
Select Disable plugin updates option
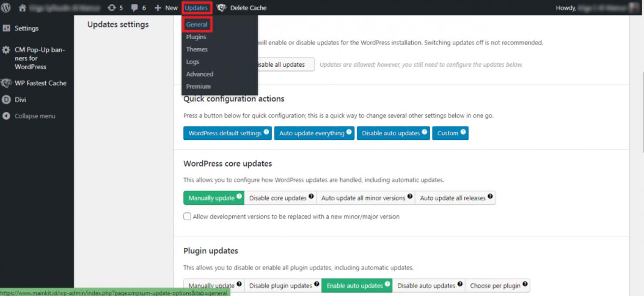(x=283, y=286)
